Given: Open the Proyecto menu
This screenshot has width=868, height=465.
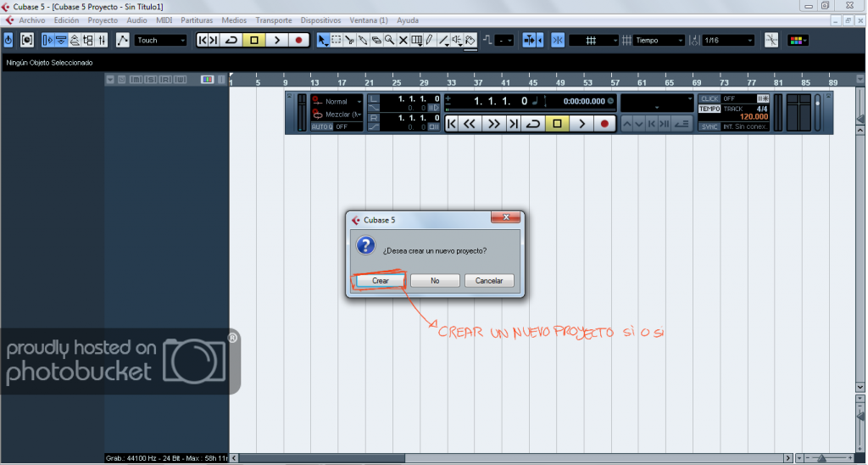Looking at the screenshot, I should (103, 20).
